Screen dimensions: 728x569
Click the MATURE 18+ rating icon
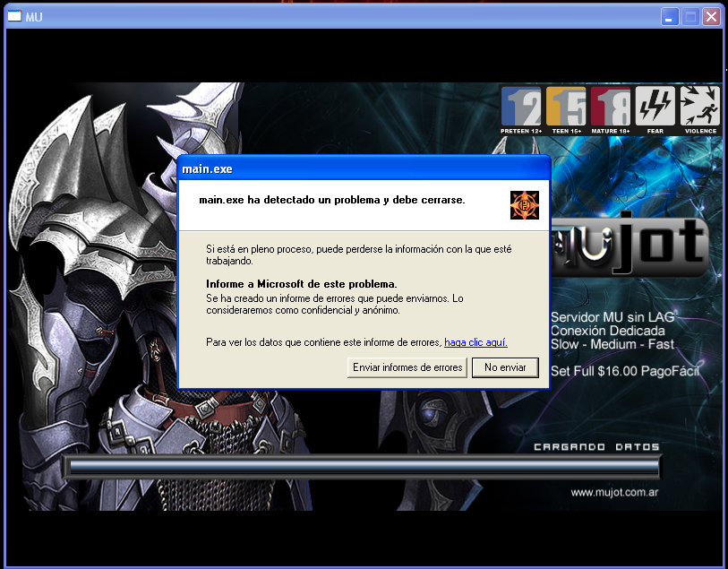pos(611,107)
